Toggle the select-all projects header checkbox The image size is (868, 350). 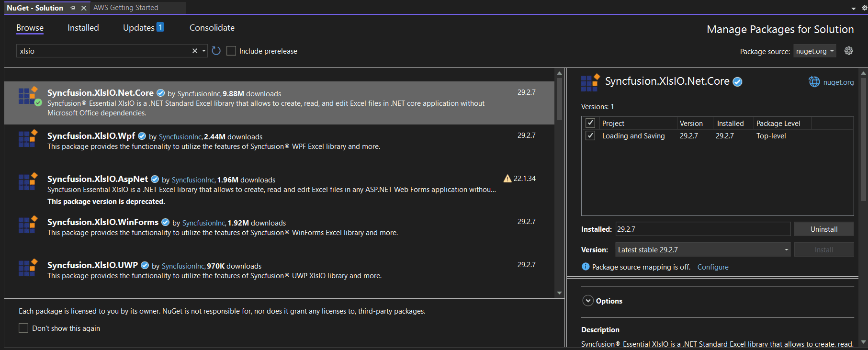[590, 123]
